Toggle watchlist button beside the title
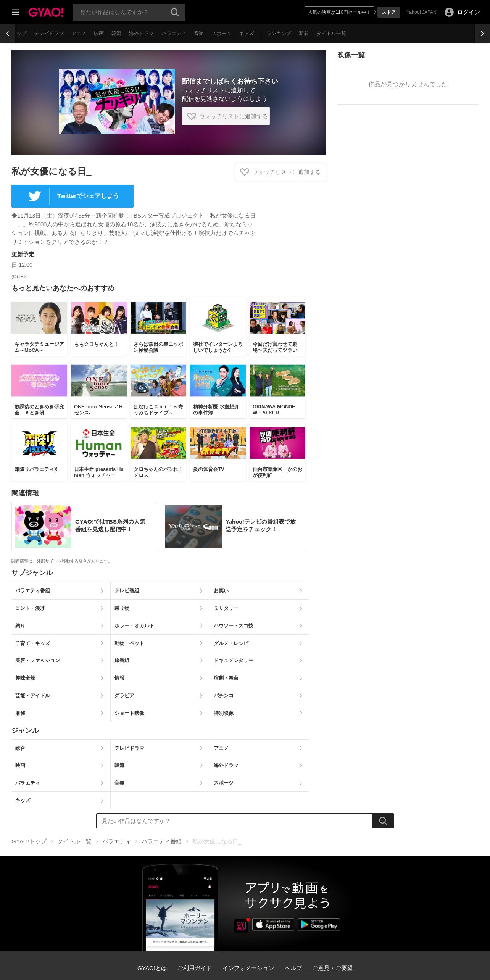This screenshot has height=980, width=490. 280,172
